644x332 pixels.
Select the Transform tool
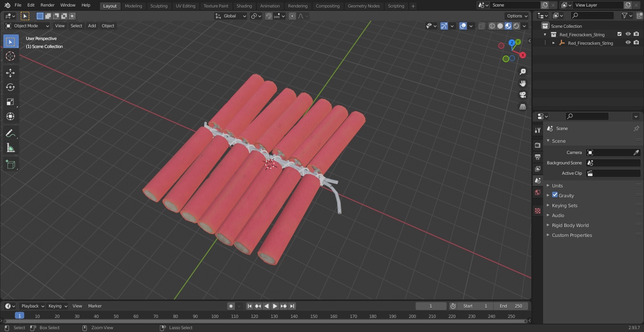point(10,116)
